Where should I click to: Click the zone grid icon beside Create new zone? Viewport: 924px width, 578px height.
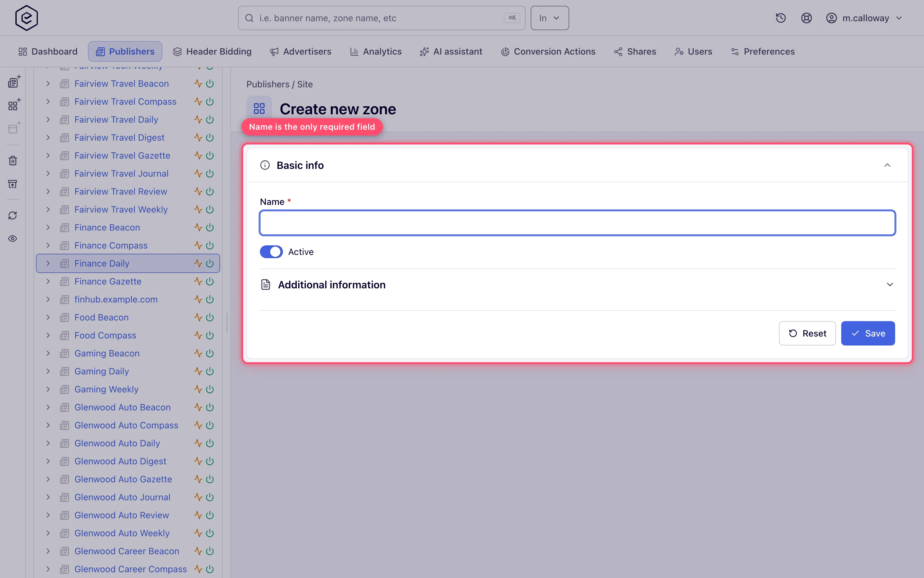[x=259, y=109]
